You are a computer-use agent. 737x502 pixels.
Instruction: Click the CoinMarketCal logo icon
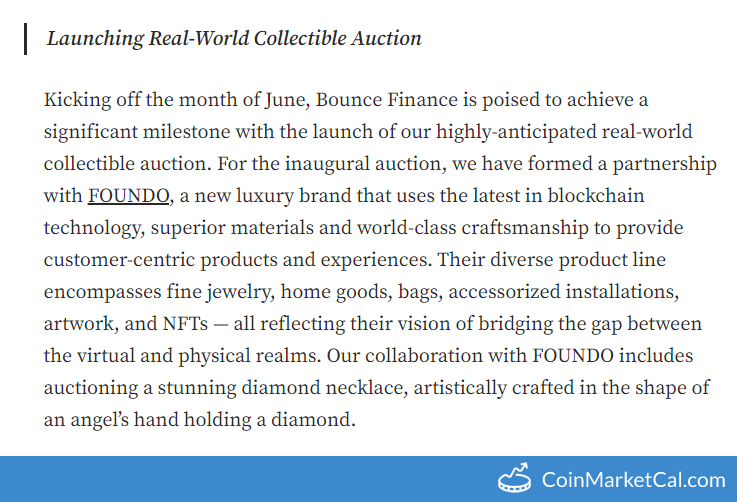coord(513,478)
